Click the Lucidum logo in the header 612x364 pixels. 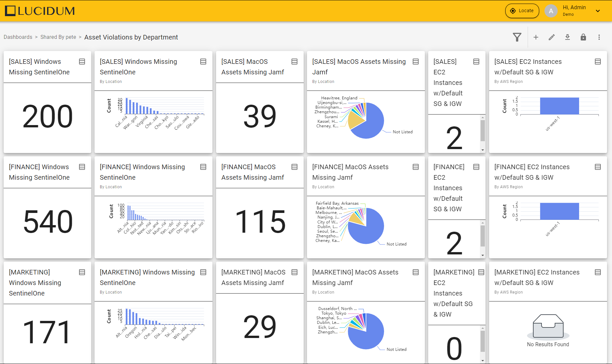coord(39,11)
